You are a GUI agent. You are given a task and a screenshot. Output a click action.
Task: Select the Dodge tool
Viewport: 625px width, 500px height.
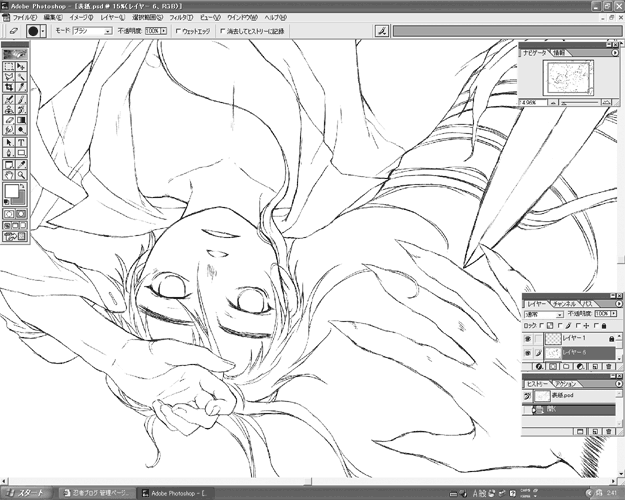[21, 130]
